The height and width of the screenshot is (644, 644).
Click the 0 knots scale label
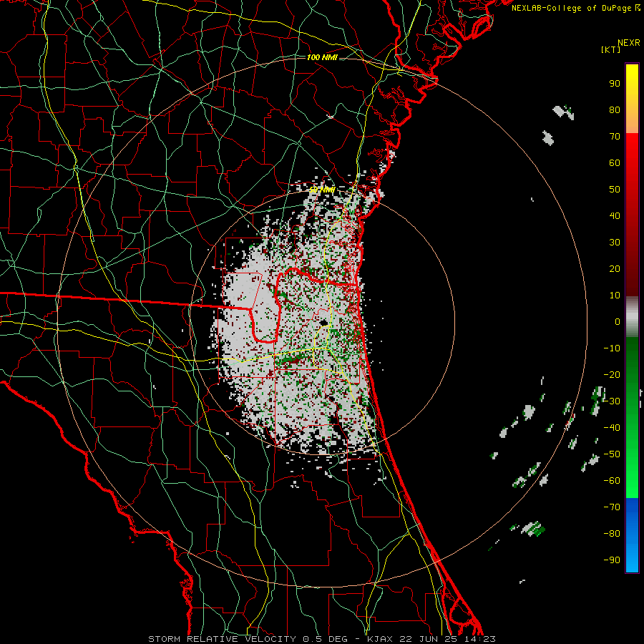pyautogui.click(x=618, y=321)
